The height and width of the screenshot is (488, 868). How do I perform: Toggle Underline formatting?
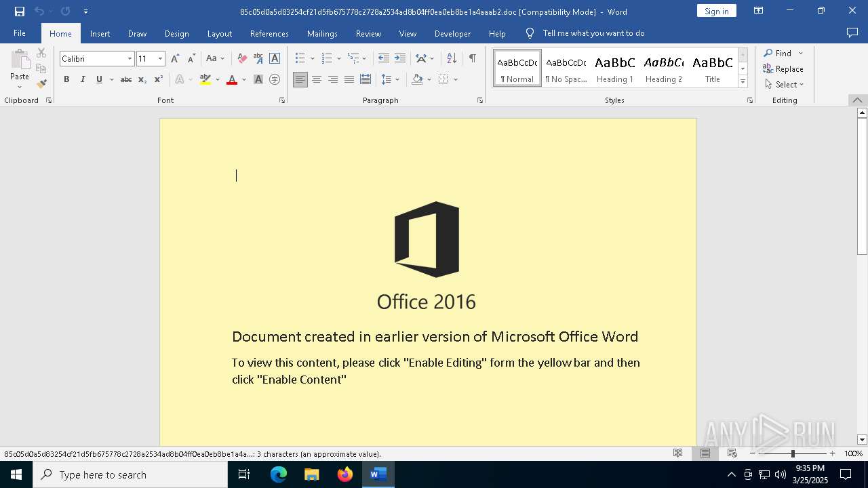pos(99,79)
